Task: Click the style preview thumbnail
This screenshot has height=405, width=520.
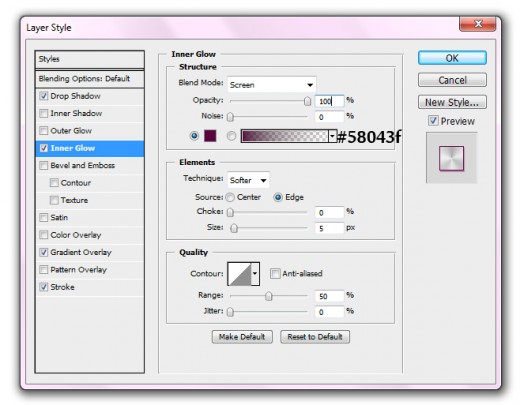Action: pos(451,158)
